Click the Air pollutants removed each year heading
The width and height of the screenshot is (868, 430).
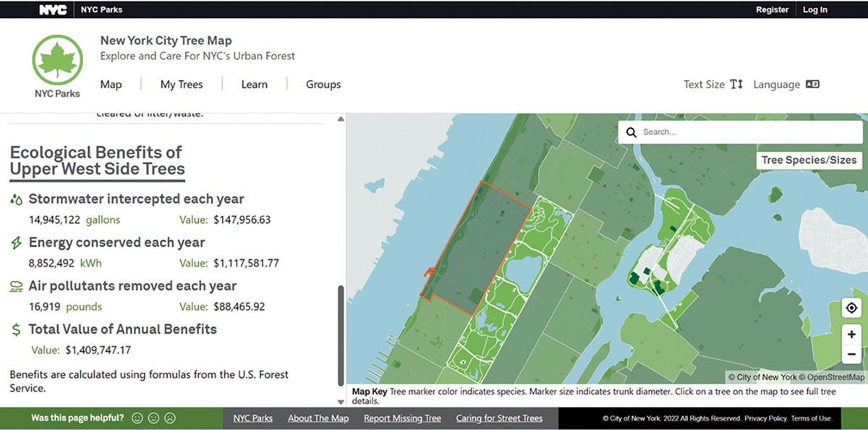(132, 286)
